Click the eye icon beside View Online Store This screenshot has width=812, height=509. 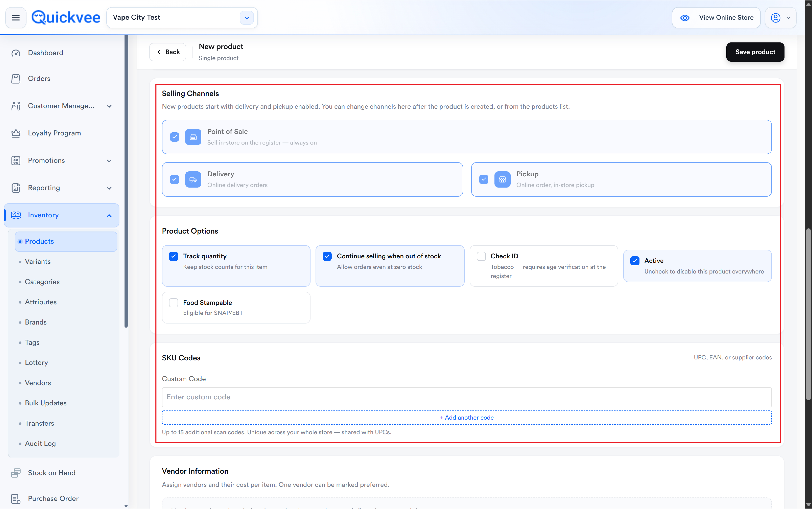[685, 18]
